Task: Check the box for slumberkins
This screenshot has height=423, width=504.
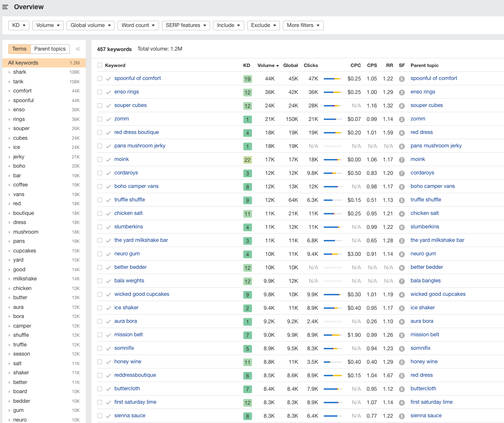Action: point(100,227)
